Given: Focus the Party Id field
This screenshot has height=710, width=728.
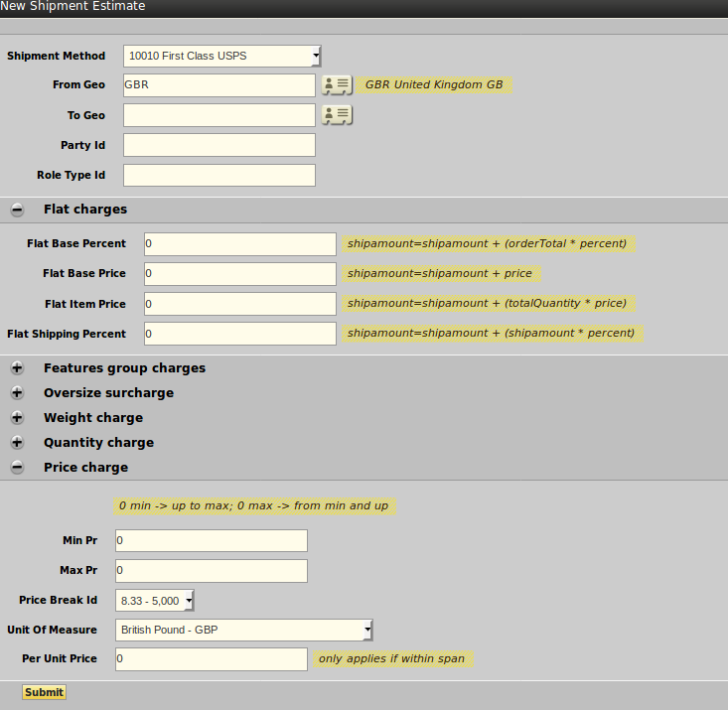Looking at the screenshot, I should (x=219, y=145).
